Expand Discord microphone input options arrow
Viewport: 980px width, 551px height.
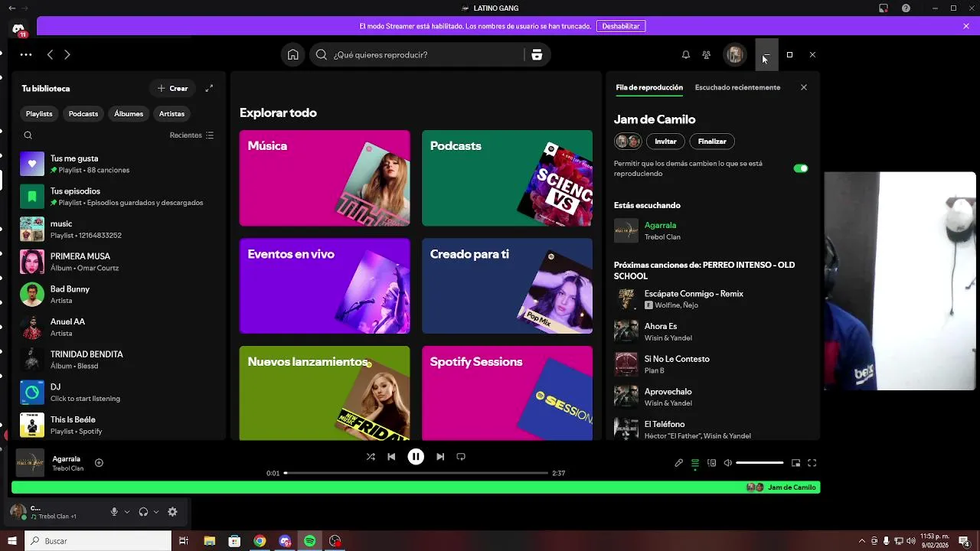pyautogui.click(x=127, y=512)
